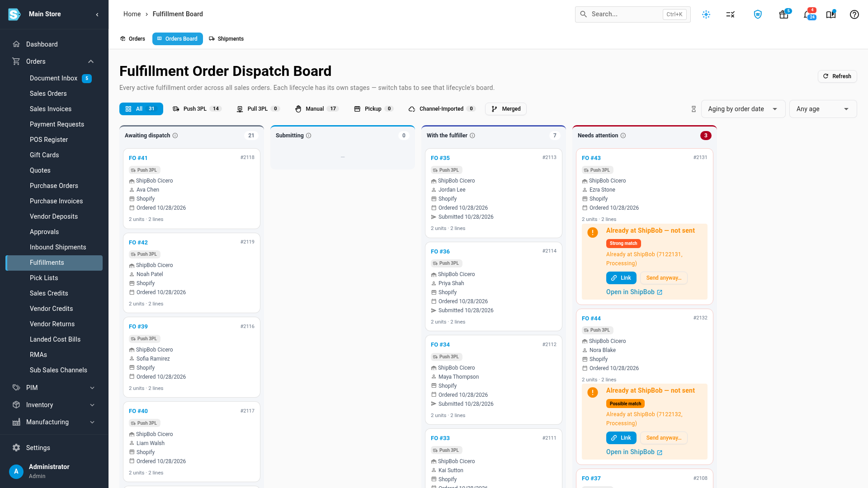Switch to the Orders tab
868x488 pixels.
132,39
